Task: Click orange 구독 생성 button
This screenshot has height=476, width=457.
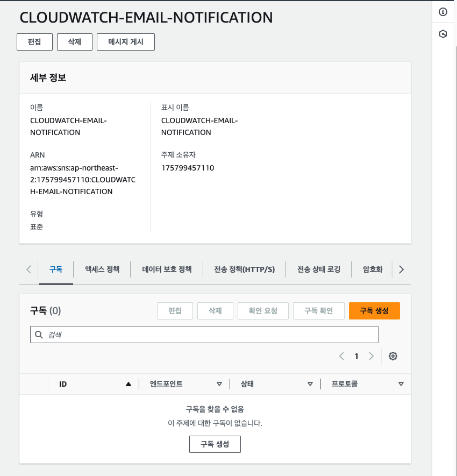Action: pos(374,310)
